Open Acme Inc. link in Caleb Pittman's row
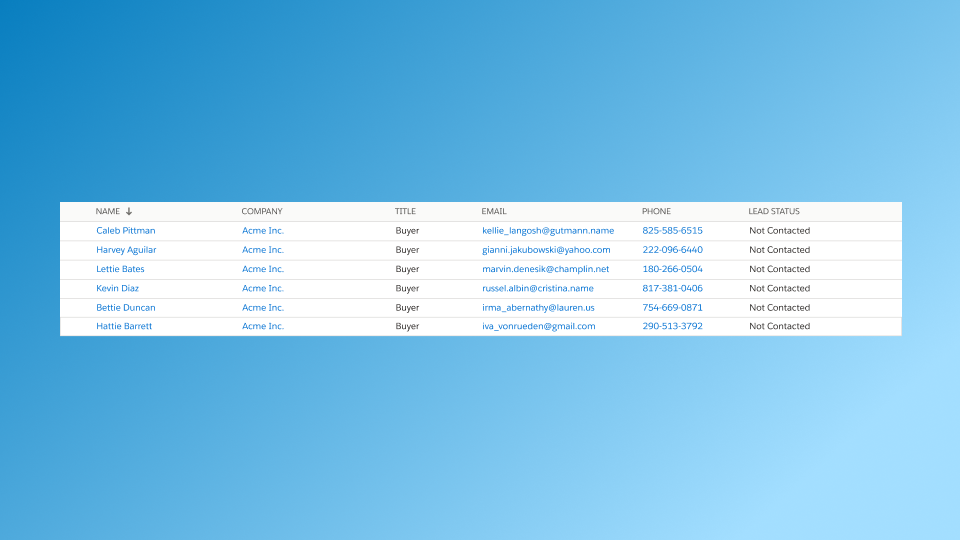This screenshot has width=960, height=540. [263, 231]
